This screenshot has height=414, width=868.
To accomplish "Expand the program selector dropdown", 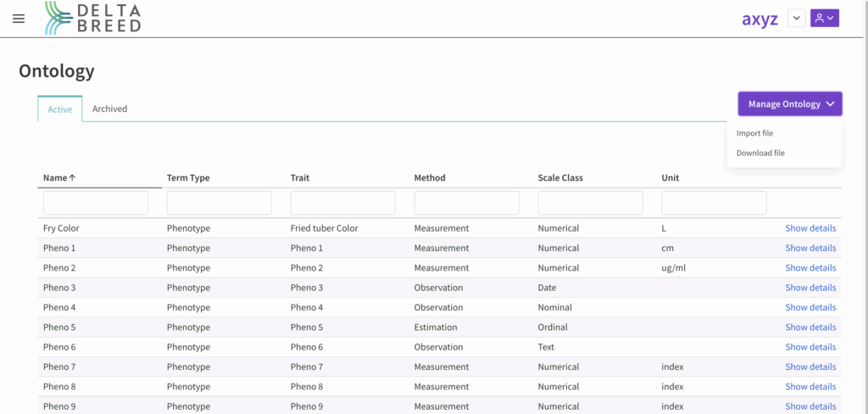I will (x=796, y=18).
